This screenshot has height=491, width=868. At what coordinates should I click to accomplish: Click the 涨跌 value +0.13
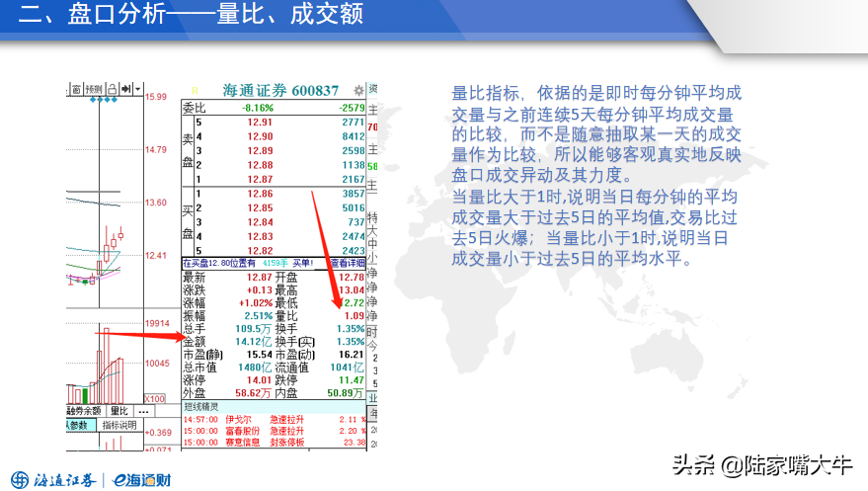click(x=260, y=290)
